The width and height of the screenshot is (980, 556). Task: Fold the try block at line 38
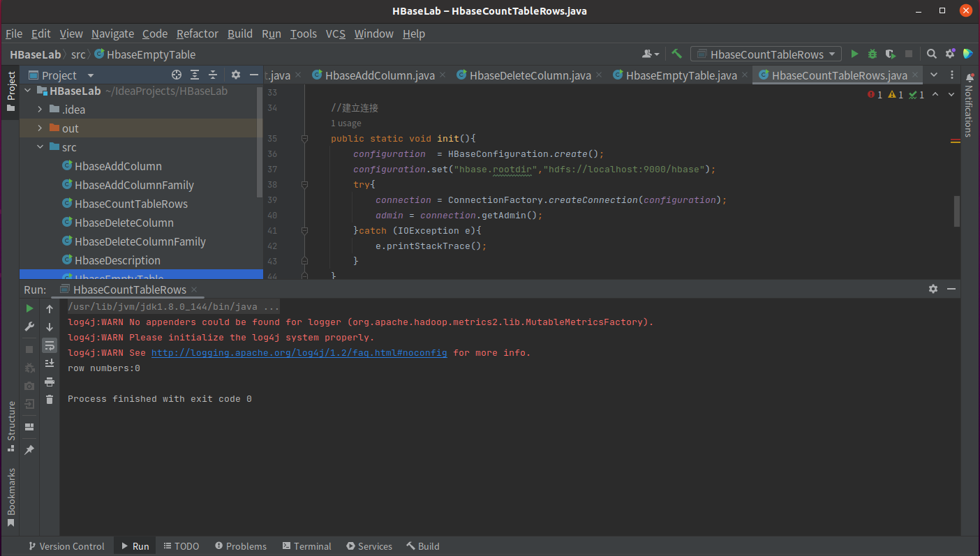pyautogui.click(x=304, y=185)
